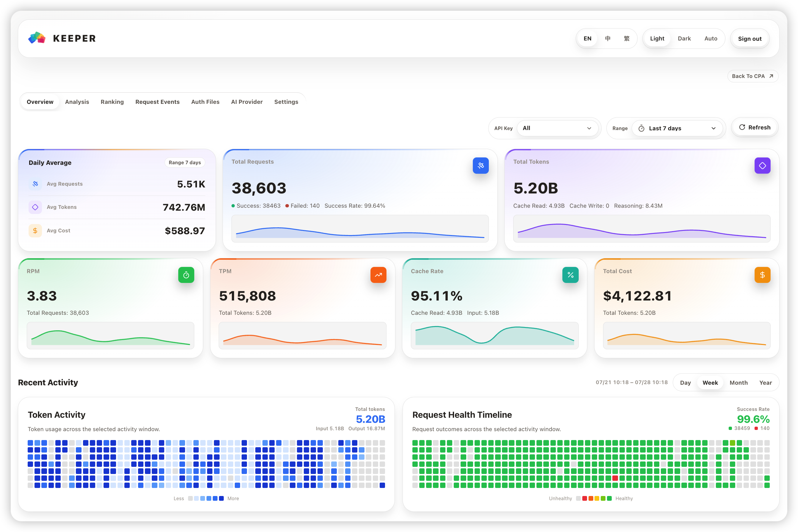Open the Settings tab
Image resolution: width=798 pixels, height=532 pixels.
(x=286, y=102)
